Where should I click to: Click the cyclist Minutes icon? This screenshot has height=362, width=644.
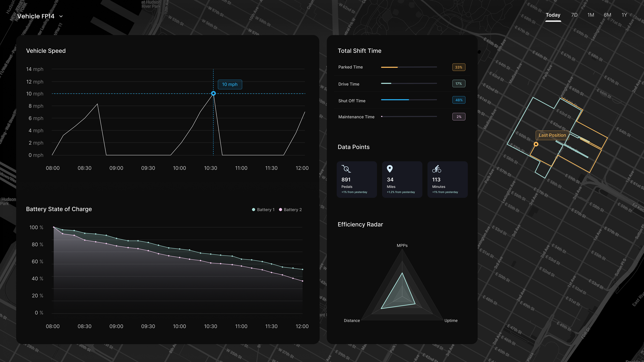pos(437,169)
